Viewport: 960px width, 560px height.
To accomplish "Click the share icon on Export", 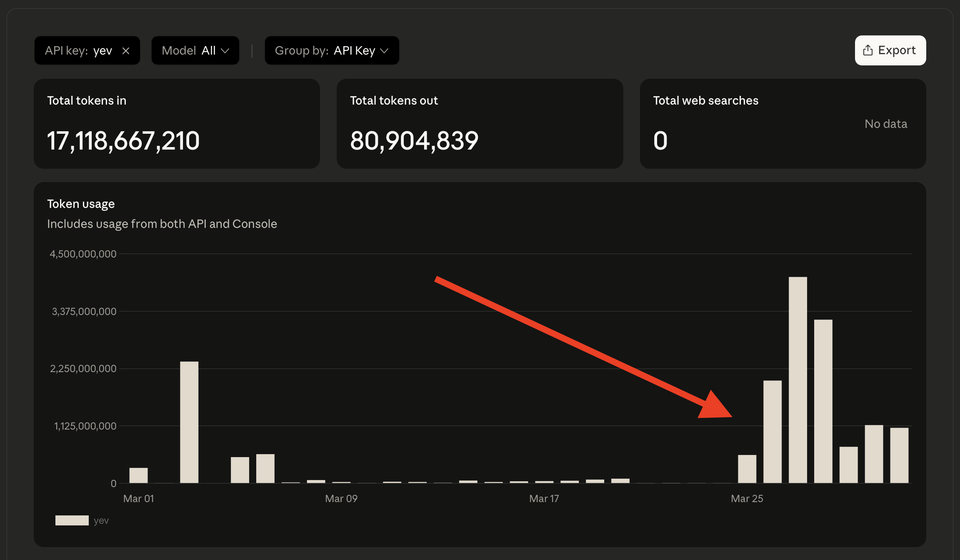I will (x=867, y=50).
